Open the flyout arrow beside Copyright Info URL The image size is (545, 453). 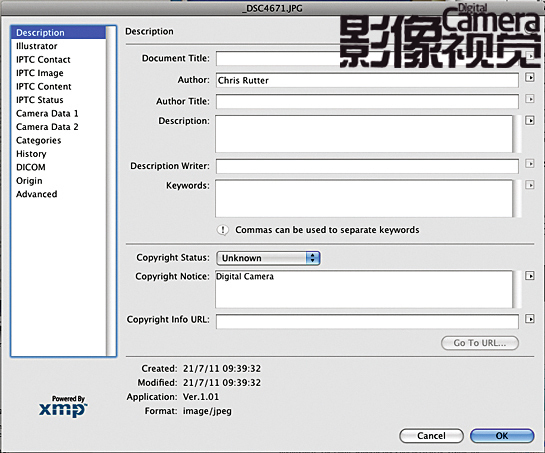point(529,319)
